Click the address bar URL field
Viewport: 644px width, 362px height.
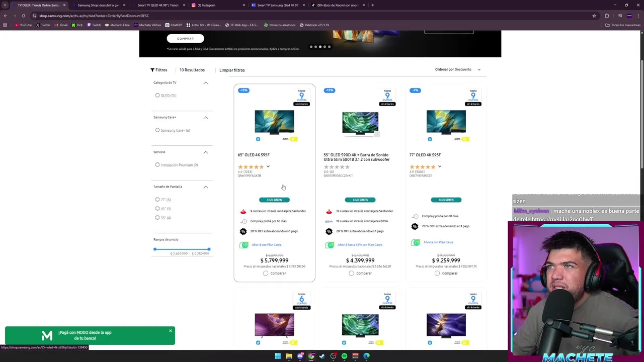[x=312, y=16]
